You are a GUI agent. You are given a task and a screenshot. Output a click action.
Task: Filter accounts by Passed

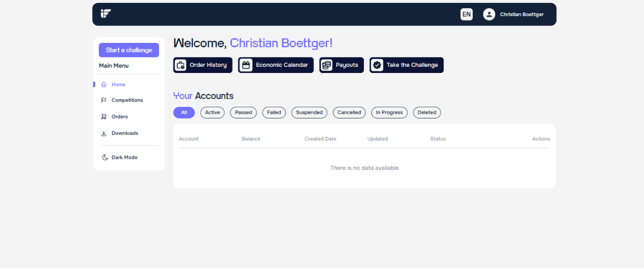[x=244, y=113]
